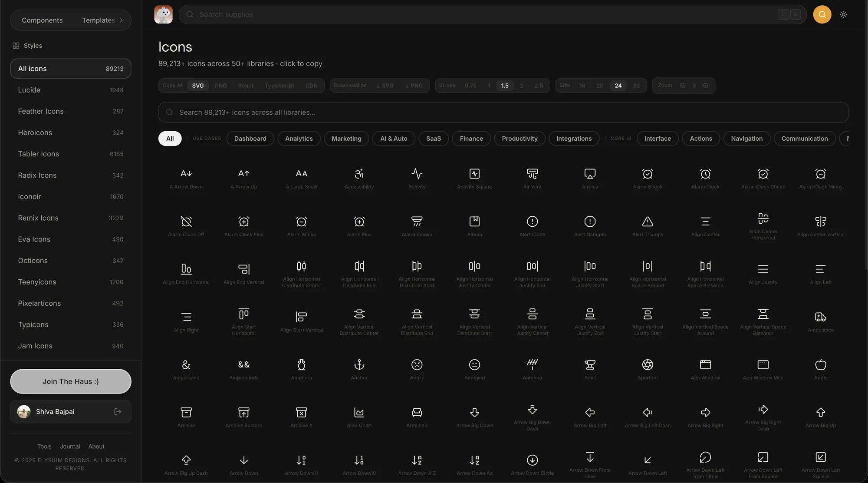Set stroke width to 0.75
The height and width of the screenshot is (483, 868).
click(x=470, y=86)
